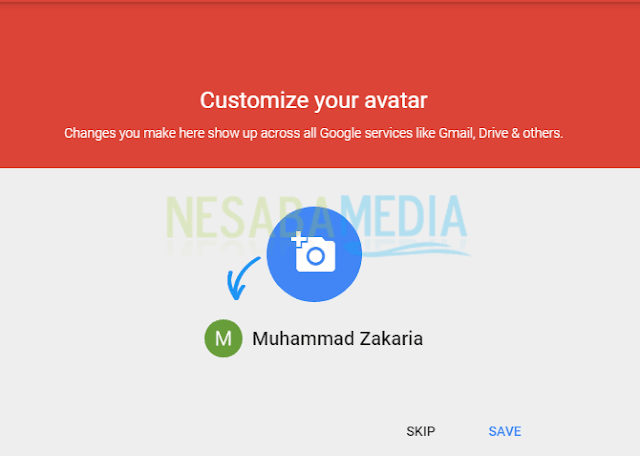
Task: Click the plus sign on camera icon
Action: tap(299, 240)
